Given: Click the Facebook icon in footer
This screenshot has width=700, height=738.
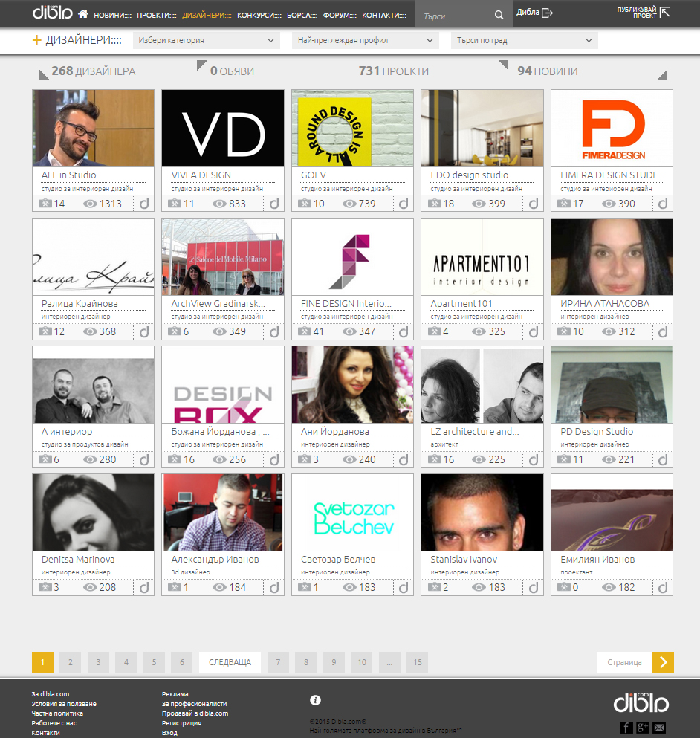Looking at the screenshot, I should (x=626, y=727).
